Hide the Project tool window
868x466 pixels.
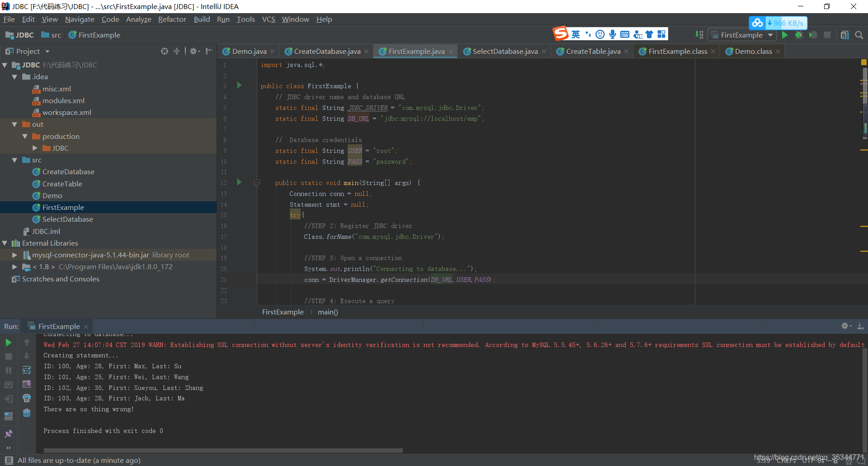pos(209,51)
